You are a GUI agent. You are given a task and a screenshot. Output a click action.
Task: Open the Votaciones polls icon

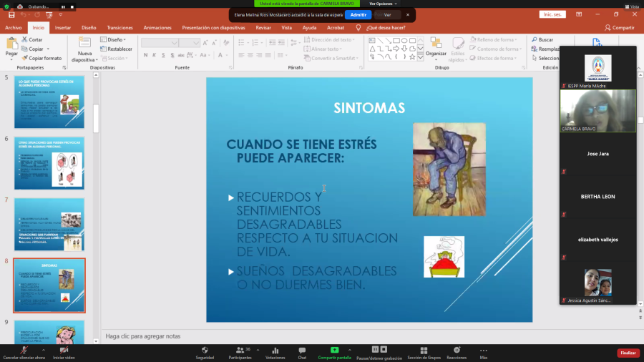point(275,350)
